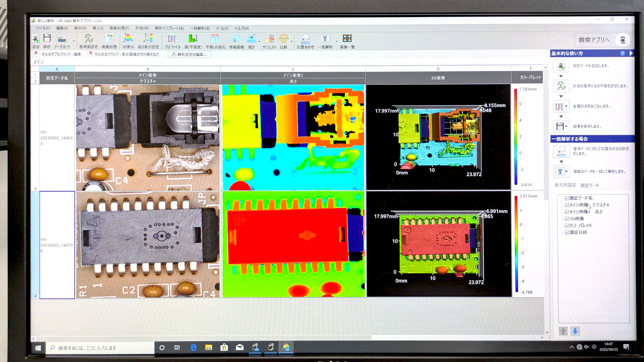Open the 画像処理(P) menu
644x362 pixels.
click(x=119, y=28)
